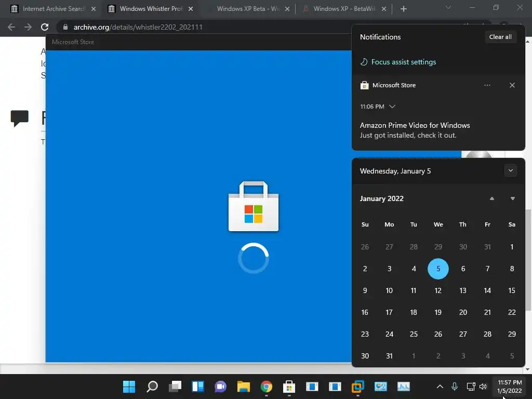This screenshot has height=399, width=532.
Task: Collapse calendar with chevron beside Wednesday, January 5
Action: coord(510,170)
